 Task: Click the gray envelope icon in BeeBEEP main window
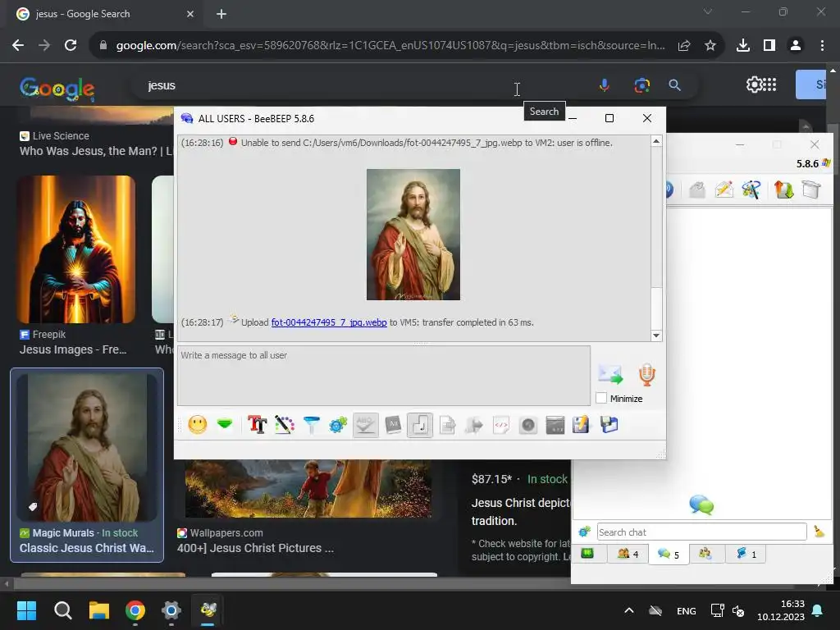pyautogui.click(x=697, y=189)
